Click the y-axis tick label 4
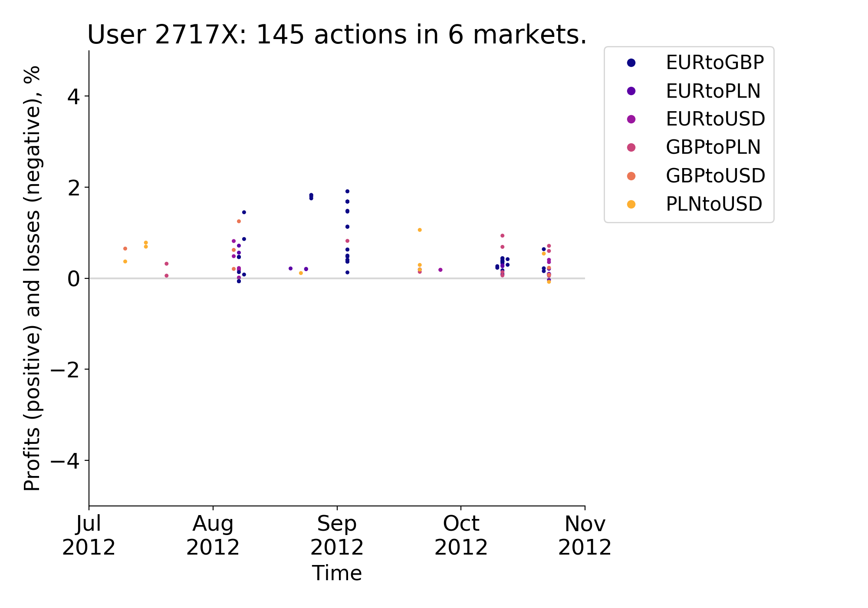Viewport: 868px width, 608px height. (74, 96)
